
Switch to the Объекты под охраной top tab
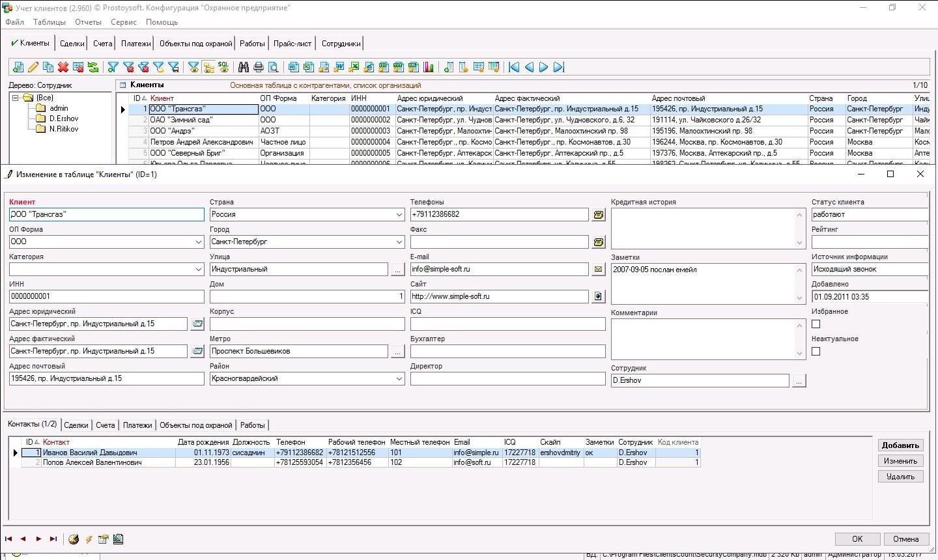tap(195, 44)
